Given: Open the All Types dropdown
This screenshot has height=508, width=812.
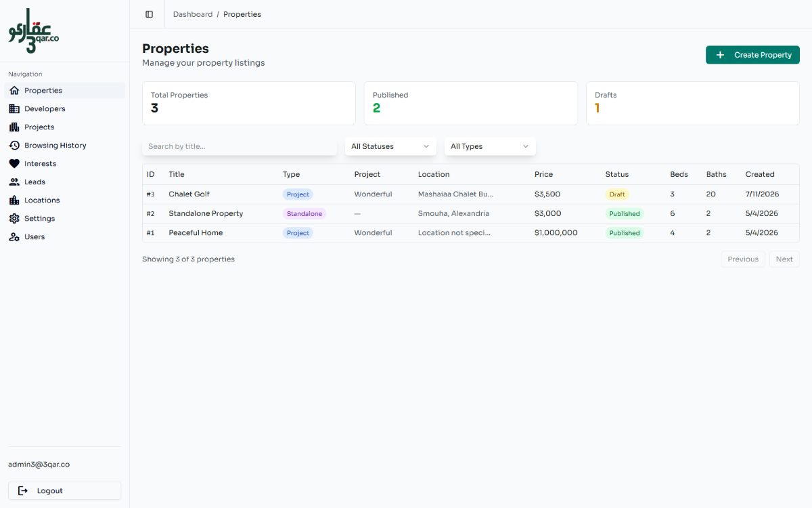Looking at the screenshot, I should click(490, 146).
